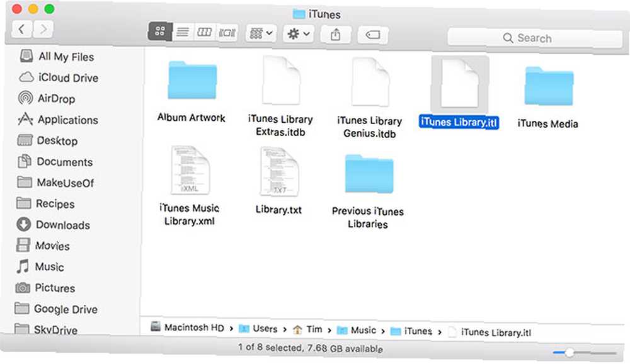Click Tim home folder in path bar
This screenshot has height=364, width=630.
pos(307,329)
